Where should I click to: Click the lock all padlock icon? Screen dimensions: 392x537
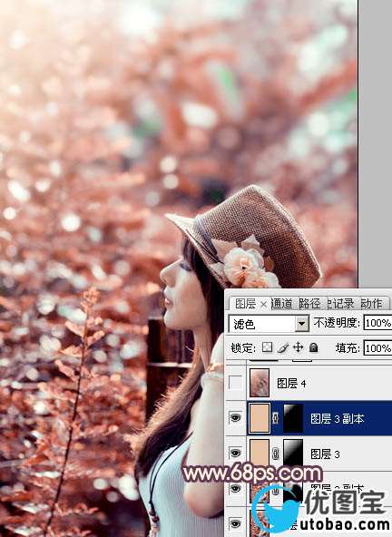point(313,348)
